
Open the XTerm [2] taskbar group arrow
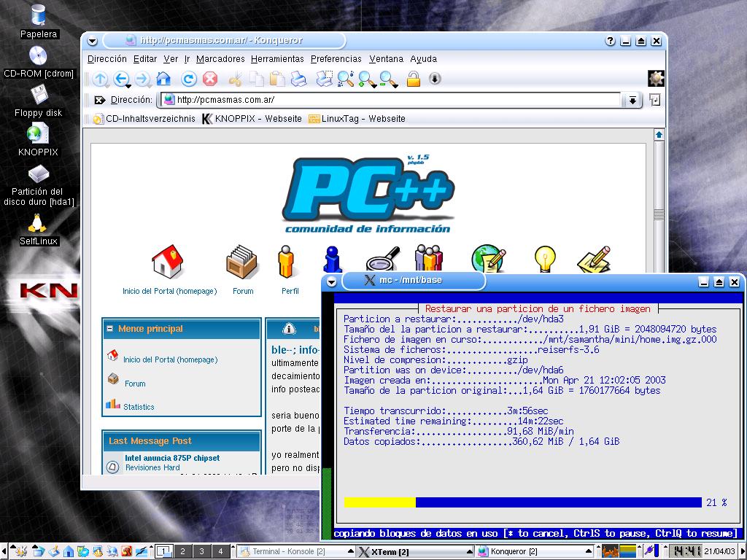point(469,551)
